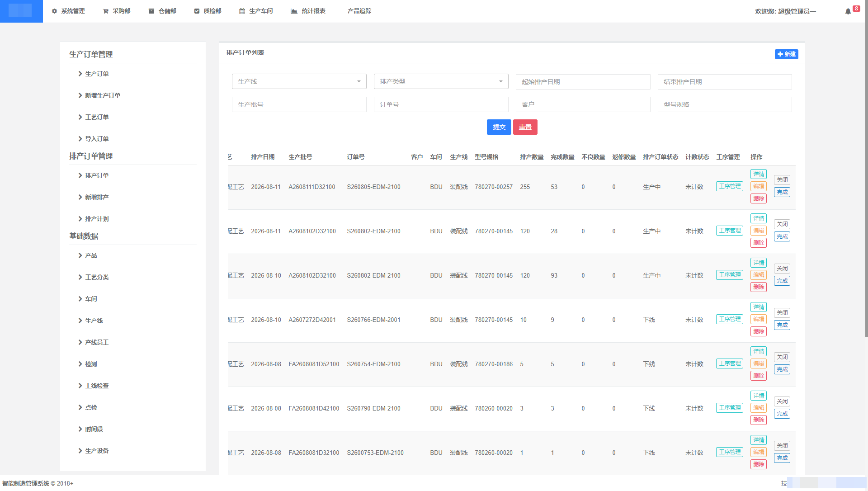Click the 新建 button with plus icon

[786, 54]
